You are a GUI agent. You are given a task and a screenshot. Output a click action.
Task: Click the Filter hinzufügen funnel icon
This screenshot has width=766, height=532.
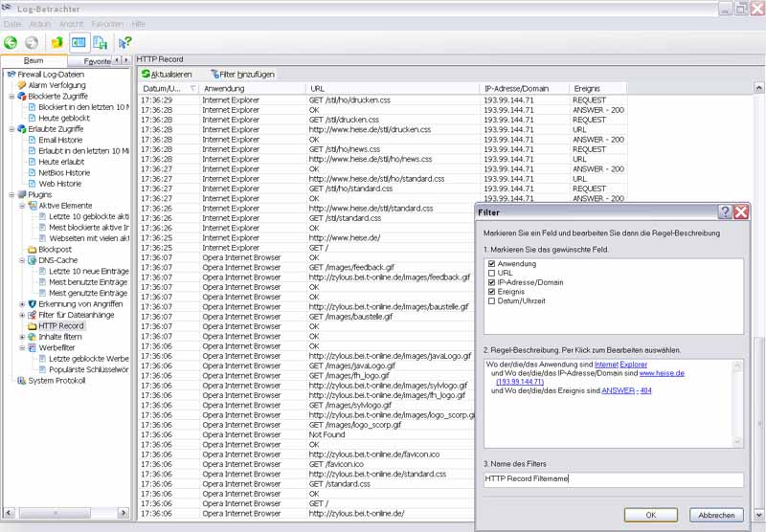(x=216, y=74)
